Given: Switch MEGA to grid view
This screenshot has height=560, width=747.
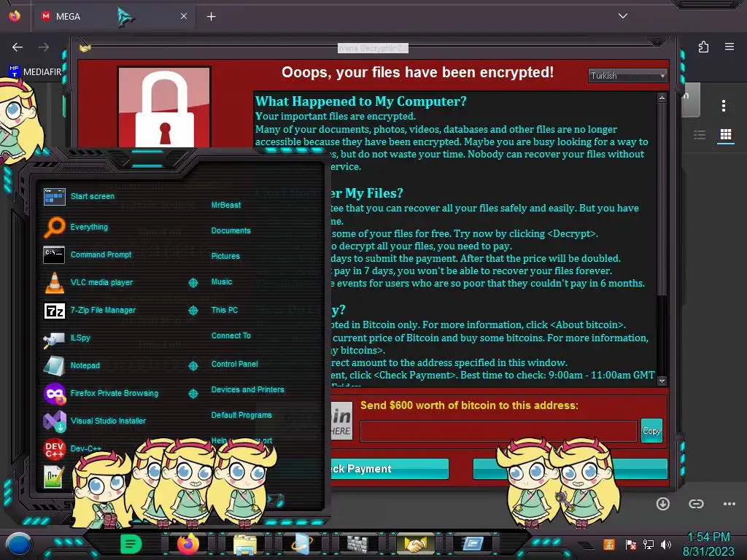Looking at the screenshot, I should point(726,135).
